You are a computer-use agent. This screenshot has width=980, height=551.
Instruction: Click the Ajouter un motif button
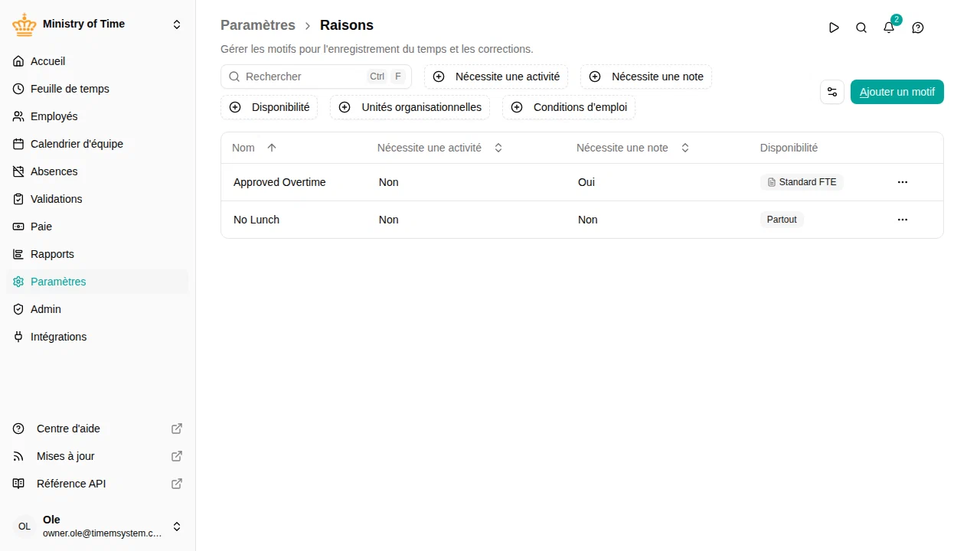pyautogui.click(x=897, y=92)
